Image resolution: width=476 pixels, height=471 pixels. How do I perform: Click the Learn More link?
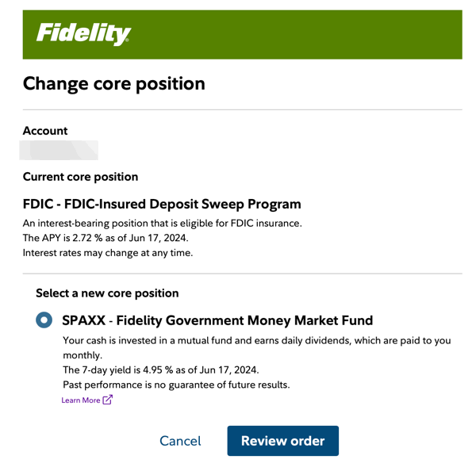tap(81, 400)
